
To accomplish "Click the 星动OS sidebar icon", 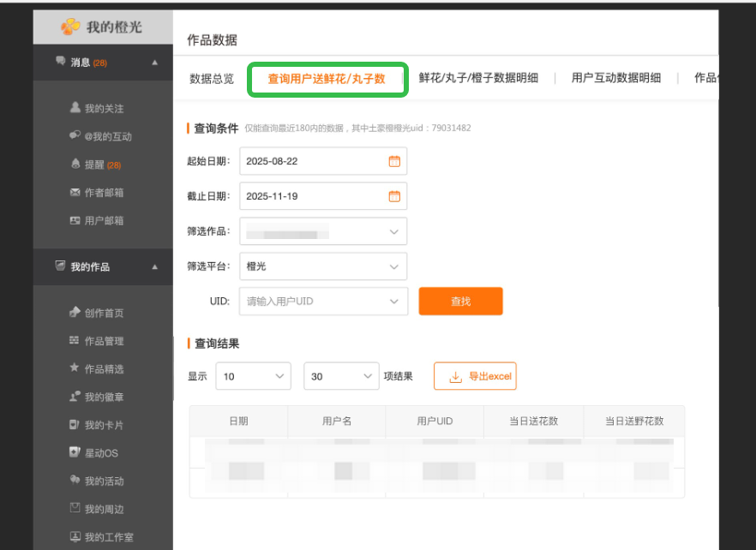I will click(75, 452).
